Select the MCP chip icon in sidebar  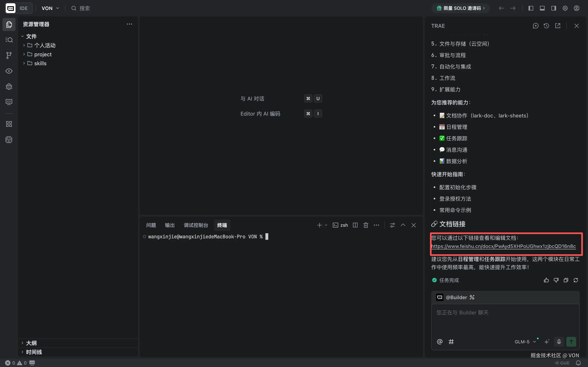[x=9, y=139]
